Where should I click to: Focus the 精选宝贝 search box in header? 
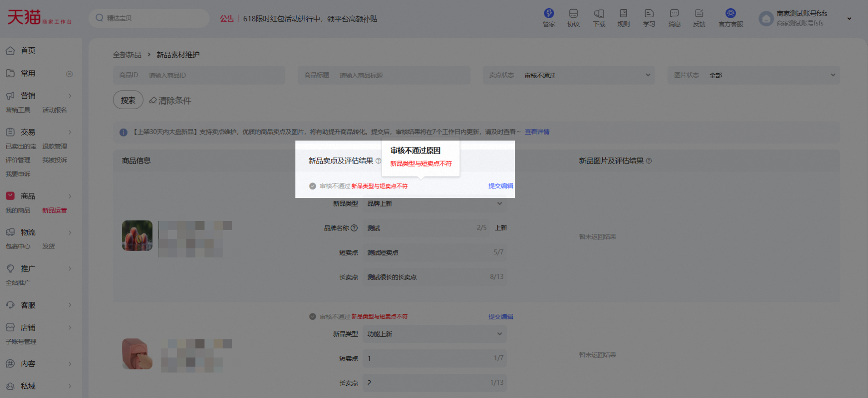click(149, 18)
